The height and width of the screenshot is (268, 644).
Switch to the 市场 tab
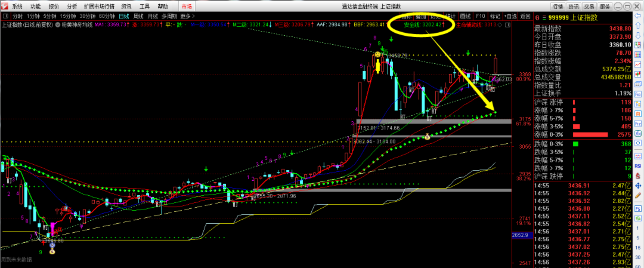(x=187, y=6)
